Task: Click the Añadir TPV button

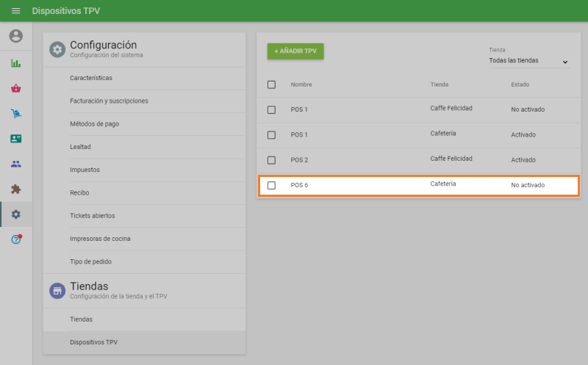Action: pos(295,51)
